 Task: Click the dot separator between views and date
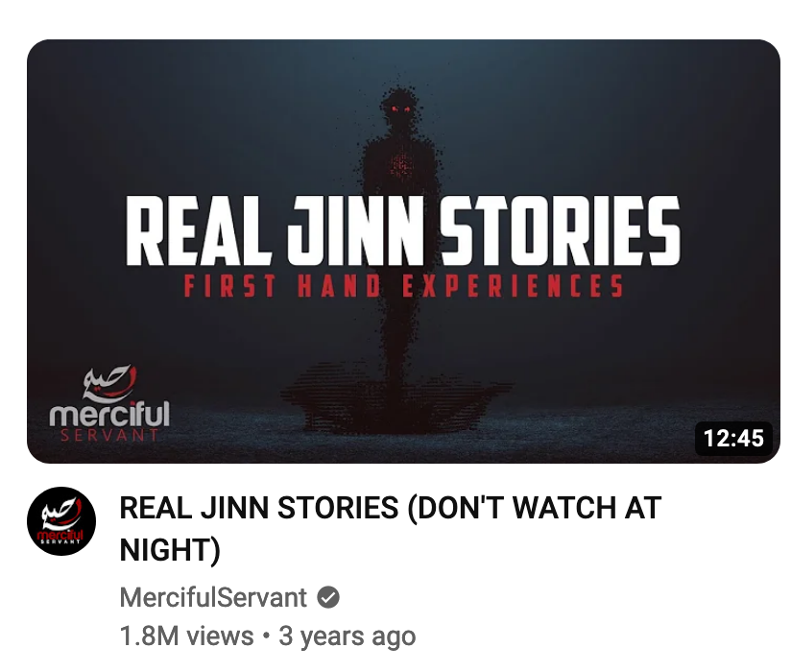266,636
